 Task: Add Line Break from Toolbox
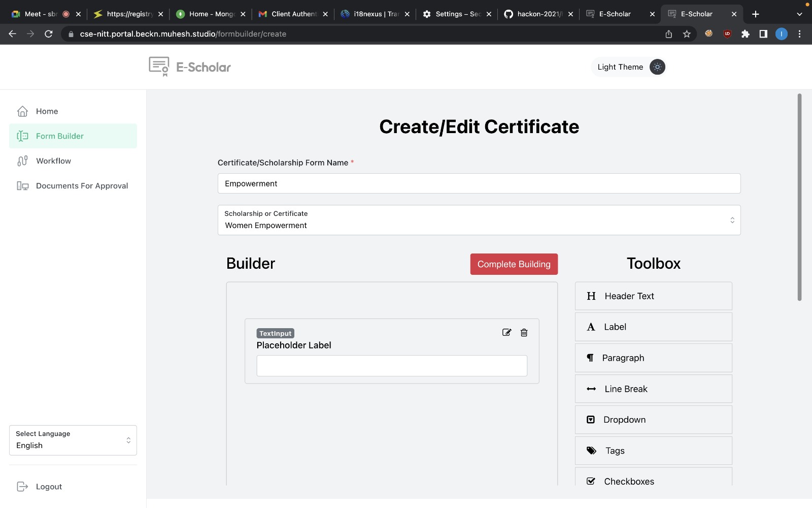pos(654,389)
